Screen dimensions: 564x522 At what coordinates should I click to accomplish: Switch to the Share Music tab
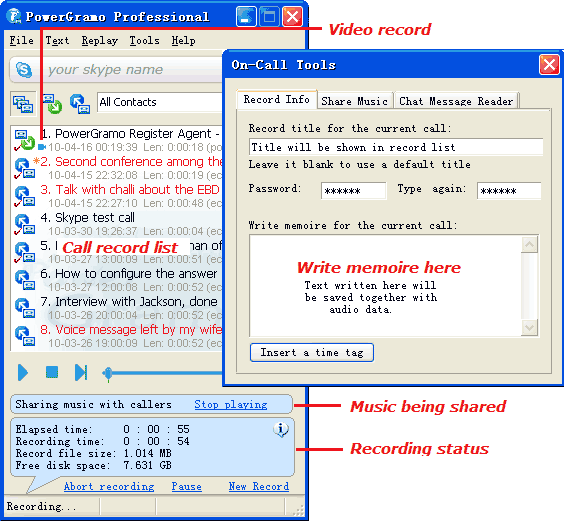coord(354,101)
